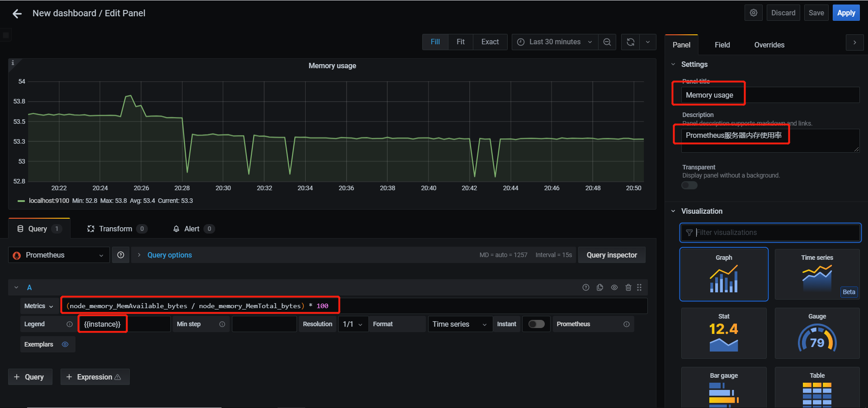Select Exact table view mode
Screen dimensions: 868x408
coord(490,42)
